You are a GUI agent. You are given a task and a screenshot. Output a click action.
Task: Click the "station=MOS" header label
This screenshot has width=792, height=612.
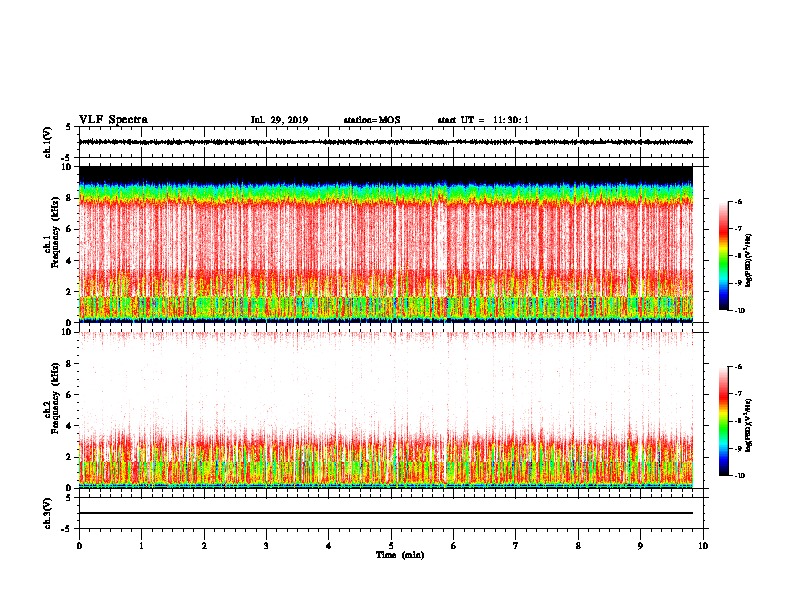(x=372, y=120)
